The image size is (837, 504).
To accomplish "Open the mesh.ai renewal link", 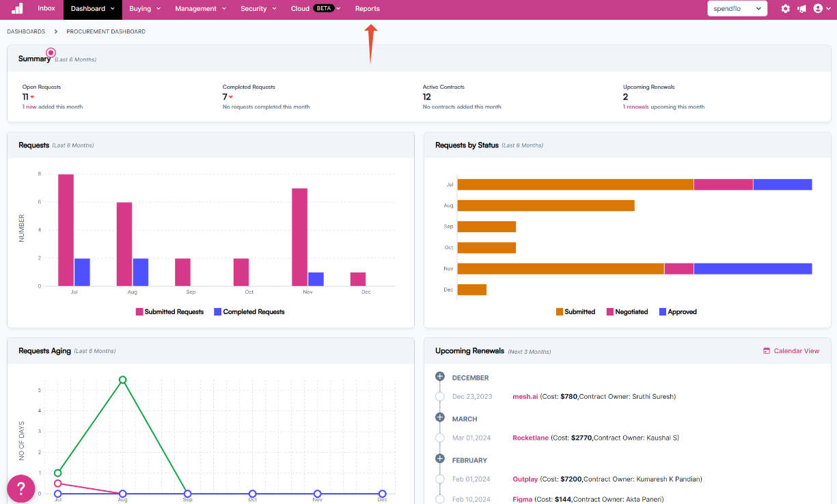I will pos(525,397).
